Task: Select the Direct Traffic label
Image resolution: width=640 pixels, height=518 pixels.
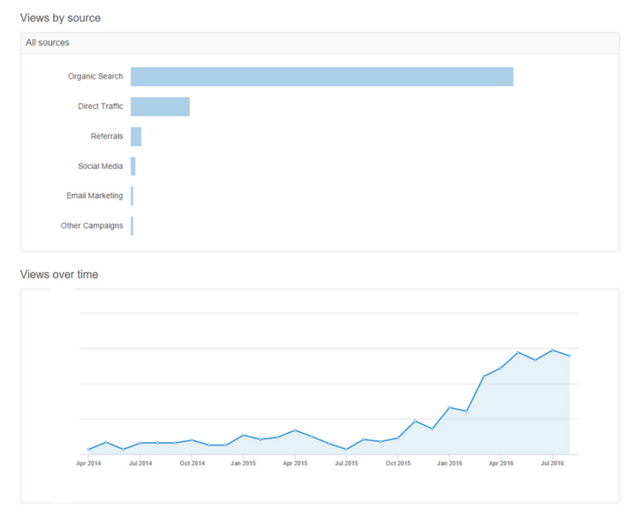Action: [x=100, y=106]
